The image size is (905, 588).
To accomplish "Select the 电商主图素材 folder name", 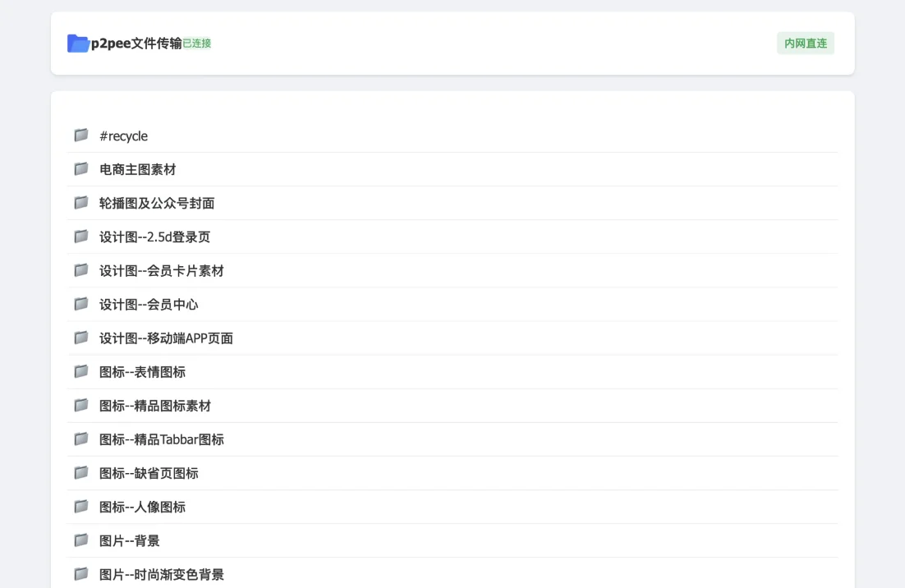I will pyautogui.click(x=137, y=170).
